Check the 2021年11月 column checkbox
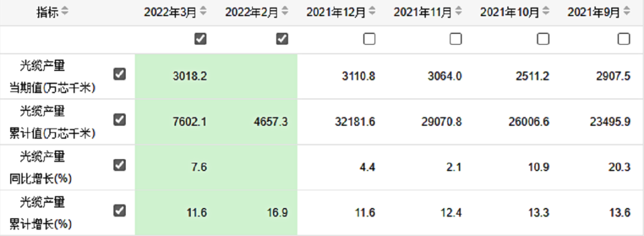Screen dimensions: 644x236 [x=456, y=39]
